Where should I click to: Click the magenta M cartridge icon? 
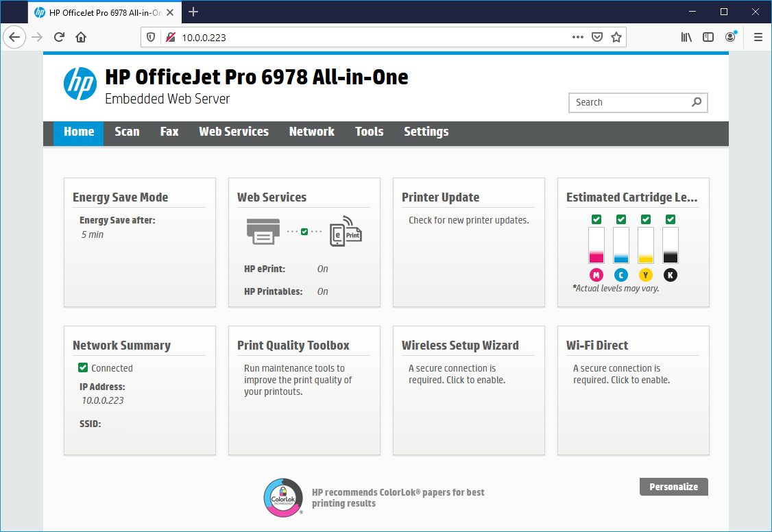596,275
